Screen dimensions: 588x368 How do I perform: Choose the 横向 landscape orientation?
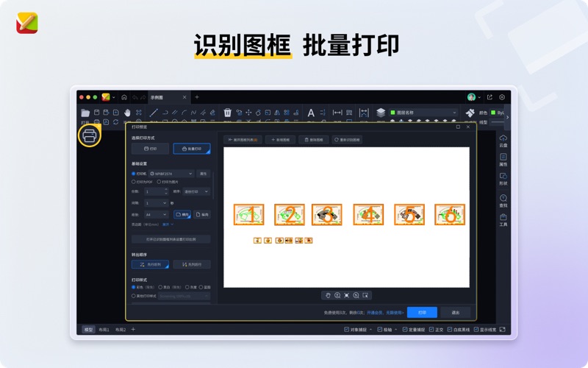[182, 214]
